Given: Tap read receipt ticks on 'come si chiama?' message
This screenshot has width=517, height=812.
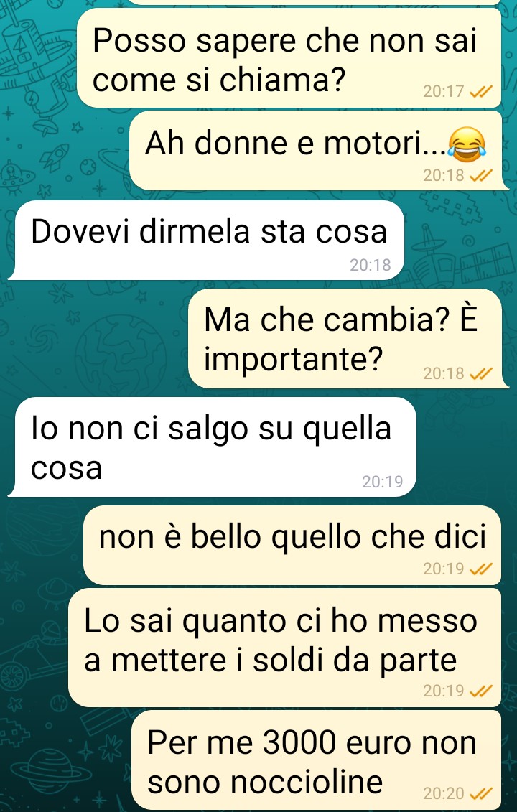Looking at the screenshot, I should click(480, 92).
